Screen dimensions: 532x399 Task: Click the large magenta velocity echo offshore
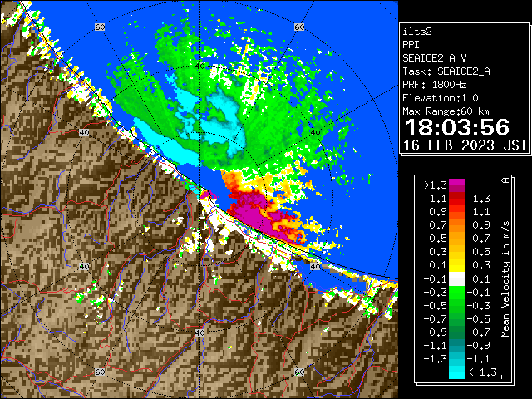(x=251, y=214)
